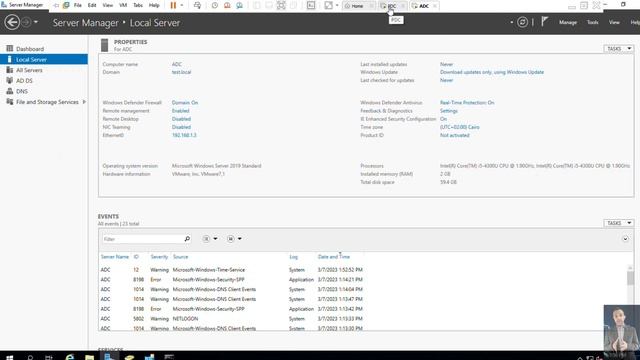Viewport: 640px width, 360px height.
Task: Collapse the events filter panel chevron
Action: tap(625, 239)
